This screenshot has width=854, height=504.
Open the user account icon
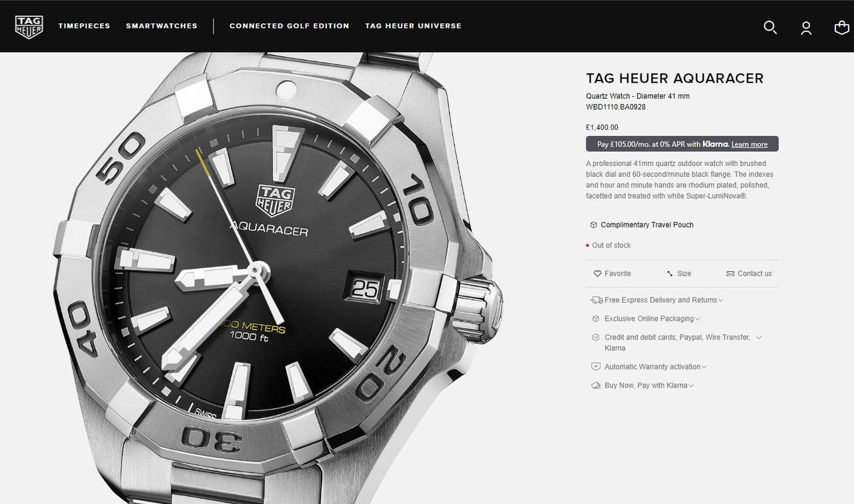(x=806, y=27)
